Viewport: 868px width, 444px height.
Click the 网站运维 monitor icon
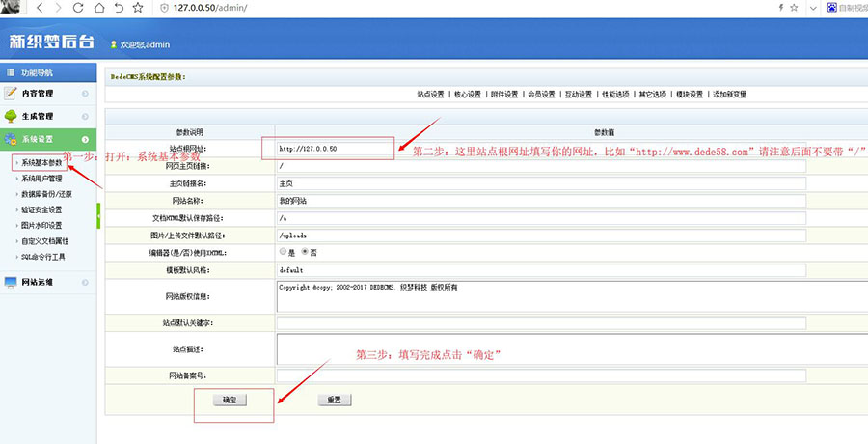(11, 282)
